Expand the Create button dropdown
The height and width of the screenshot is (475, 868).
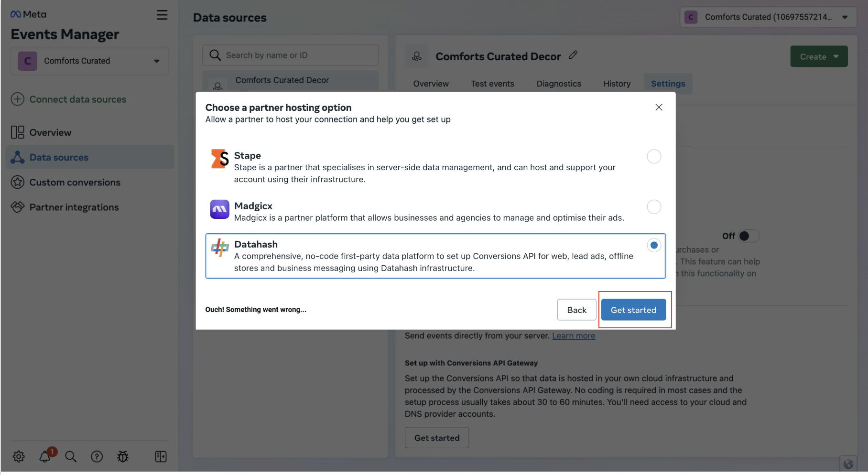819,56
